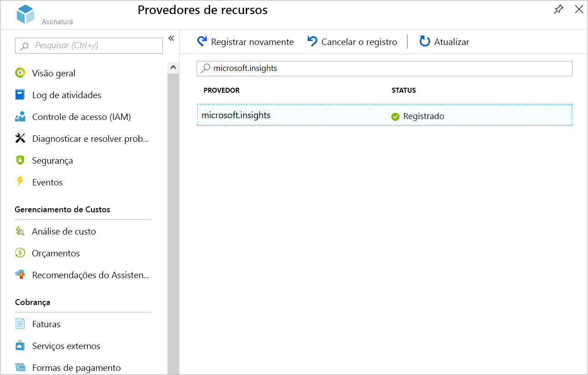The height and width of the screenshot is (375, 588).
Task: Click the Análise de custo icon
Action: point(20,231)
